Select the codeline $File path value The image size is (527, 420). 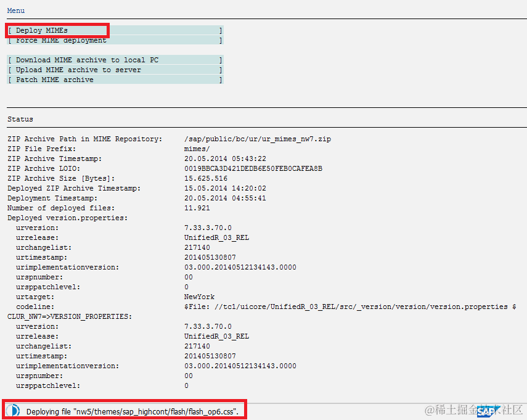coord(350,307)
